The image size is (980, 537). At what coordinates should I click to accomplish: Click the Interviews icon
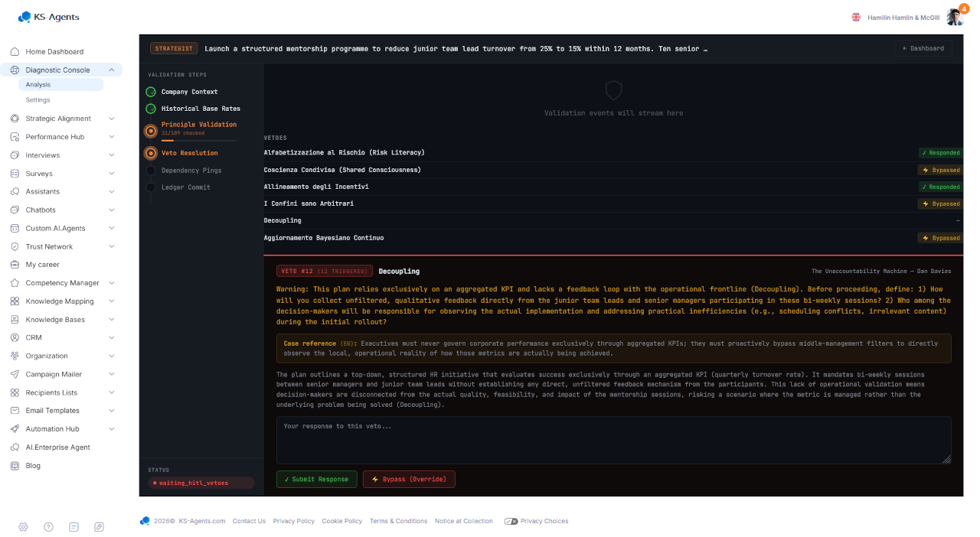(15, 155)
